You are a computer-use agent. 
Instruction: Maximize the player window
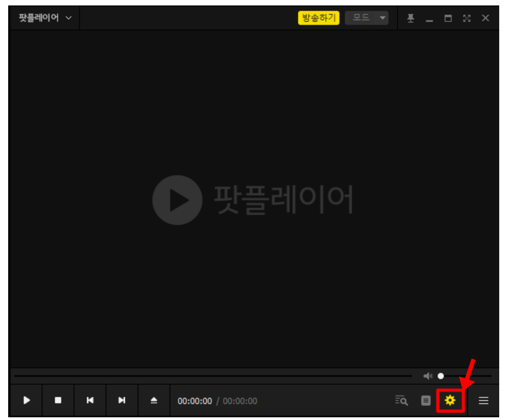pyautogui.click(x=448, y=18)
